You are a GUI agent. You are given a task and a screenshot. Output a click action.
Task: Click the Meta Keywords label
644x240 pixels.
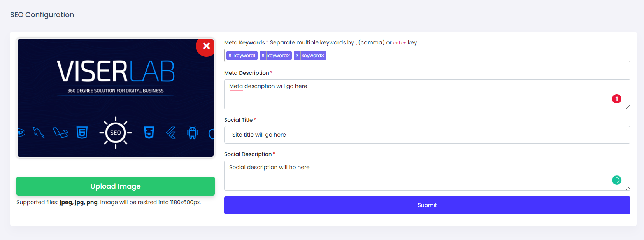click(244, 42)
